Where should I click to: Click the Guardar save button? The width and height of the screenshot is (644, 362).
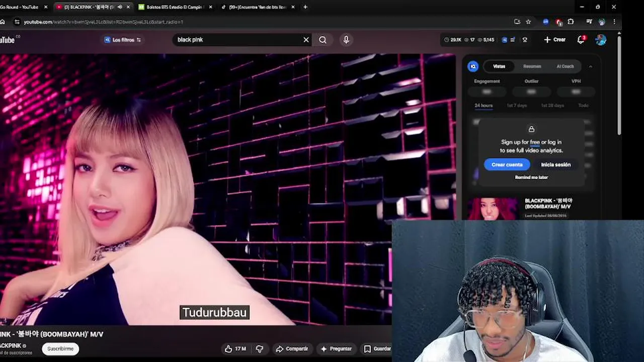coord(376,348)
